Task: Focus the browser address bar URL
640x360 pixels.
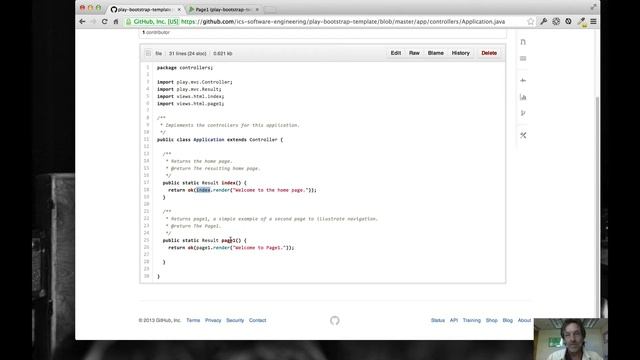Action: [x=343, y=22]
